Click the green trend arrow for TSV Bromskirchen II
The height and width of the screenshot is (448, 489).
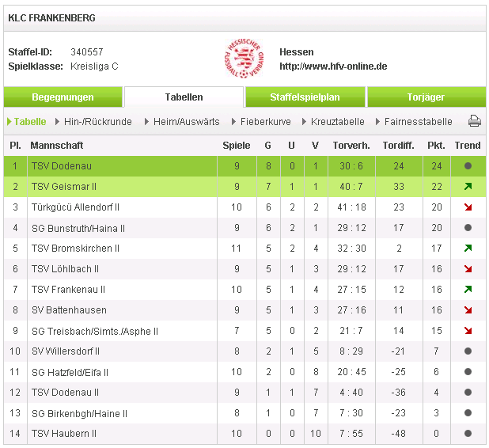point(468,249)
